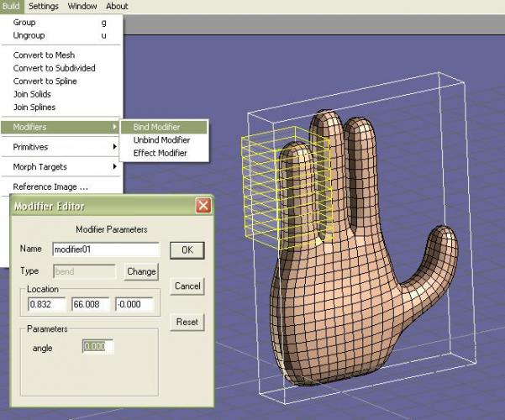Open the About menu
The height and width of the screenshot is (420, 505).
pos(117,6)
